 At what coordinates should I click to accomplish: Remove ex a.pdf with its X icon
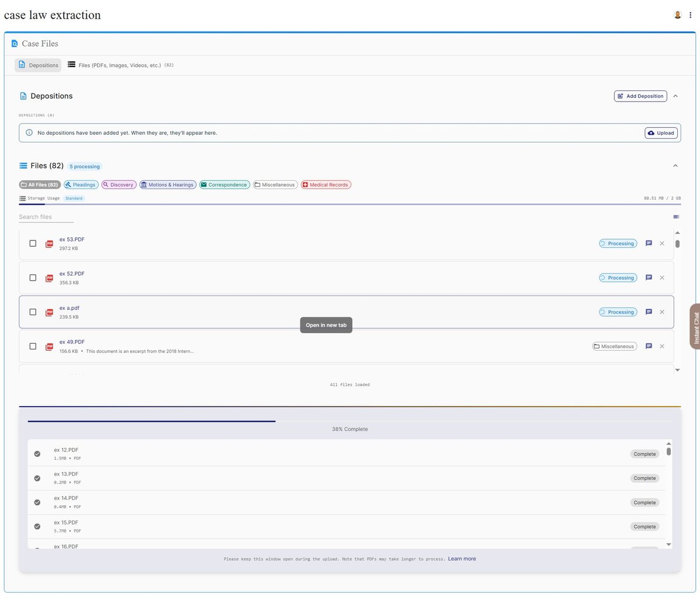point(662,312)
